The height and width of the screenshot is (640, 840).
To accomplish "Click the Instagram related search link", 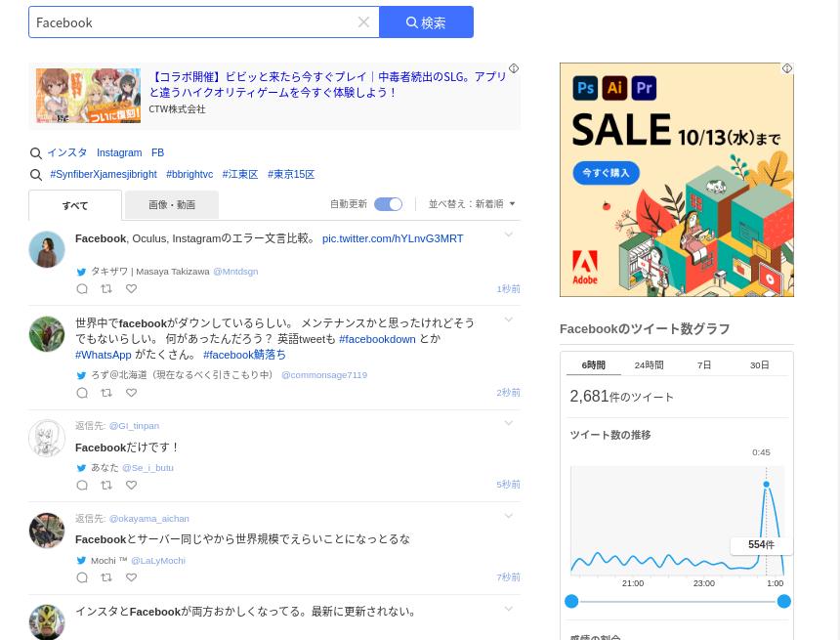I will pyautogui.click(x=119, y=152).
